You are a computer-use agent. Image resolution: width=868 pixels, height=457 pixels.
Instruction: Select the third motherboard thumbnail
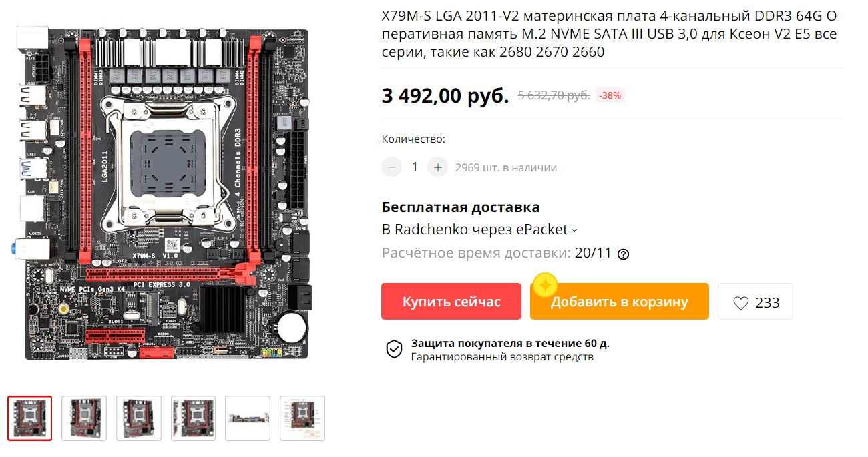(x=139, y=418)
